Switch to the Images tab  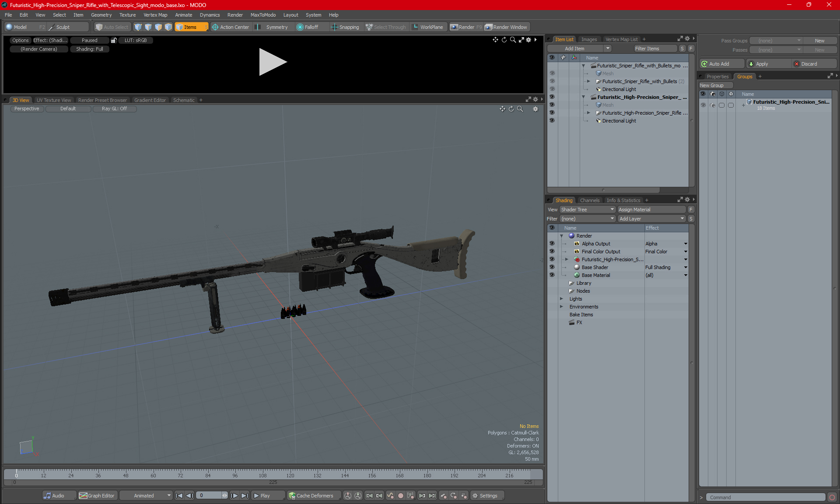589,39
